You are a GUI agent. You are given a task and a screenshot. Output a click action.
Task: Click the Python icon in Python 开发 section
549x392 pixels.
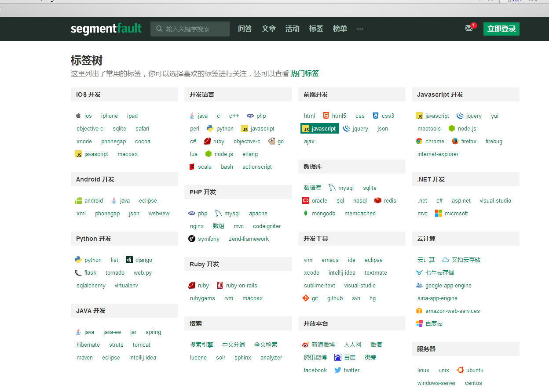click(x=78, y=260)
